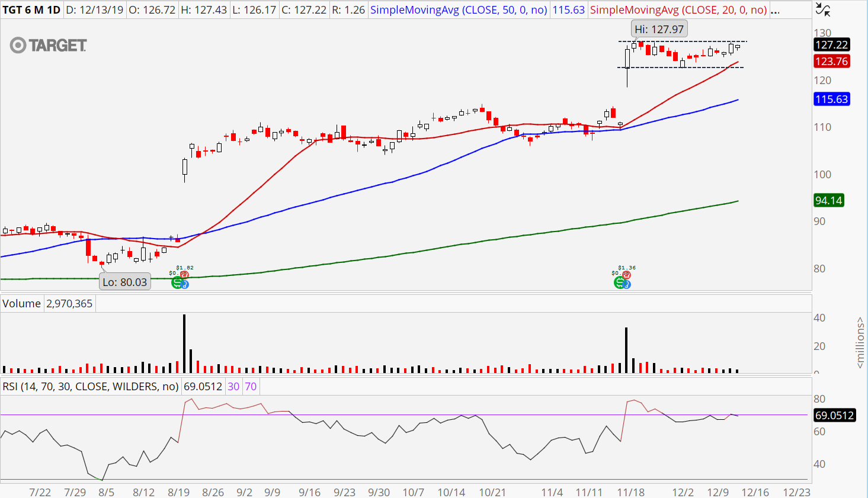The height and width of the screenshot is (498, 868).
Task: Click the RSI overbought 70 level label
Action: click(x=251, y=387)
